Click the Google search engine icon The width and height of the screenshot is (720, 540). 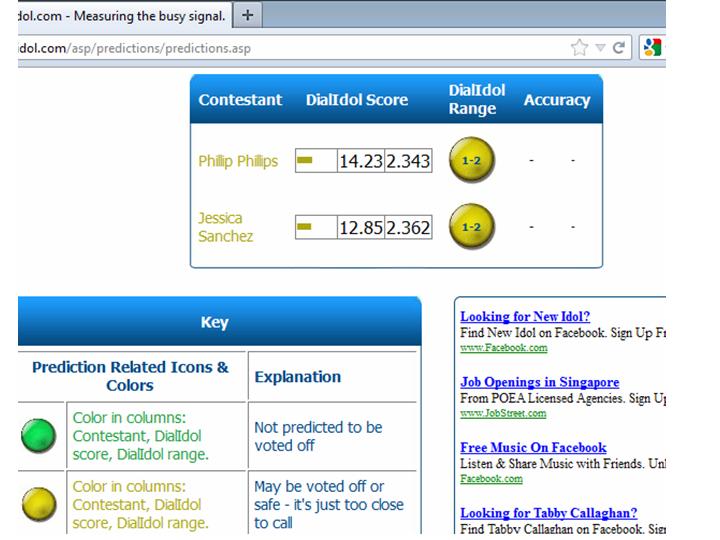653,47
